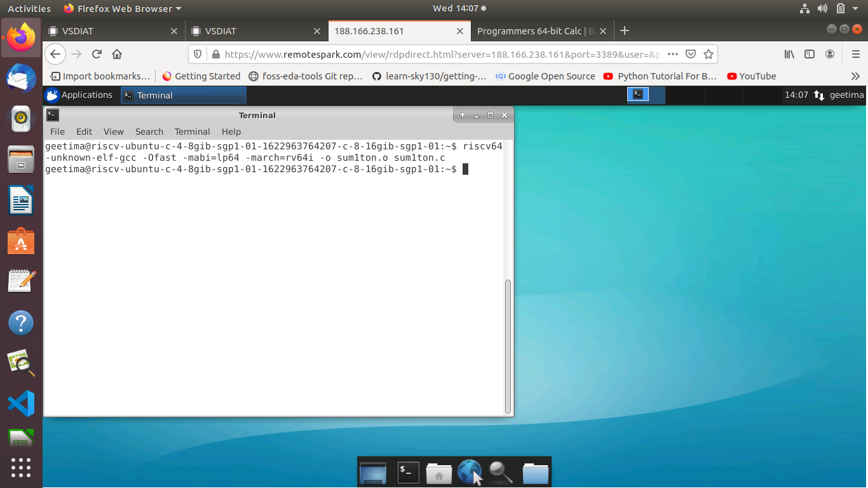Screen dimensions: 868x488
Task: Open the Terminal Edit menu
Action: [84, 132]
